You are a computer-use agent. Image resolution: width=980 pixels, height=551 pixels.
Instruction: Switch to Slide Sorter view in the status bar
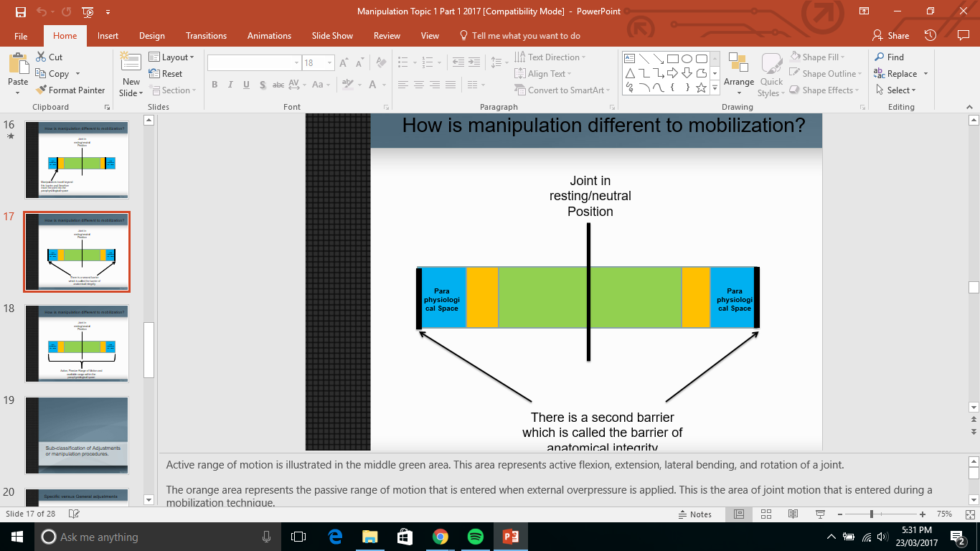coord(765,514)
